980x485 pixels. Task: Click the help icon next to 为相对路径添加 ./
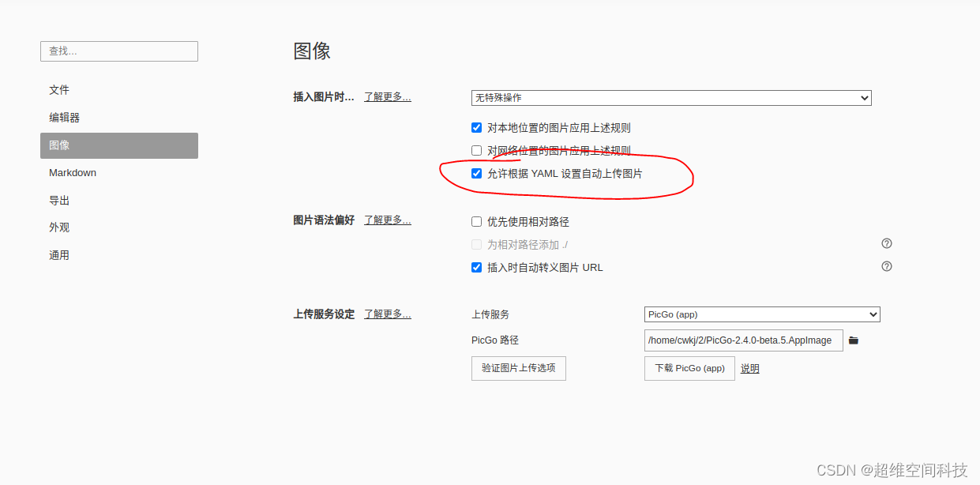pyautogui.click(x=886, y=243)
